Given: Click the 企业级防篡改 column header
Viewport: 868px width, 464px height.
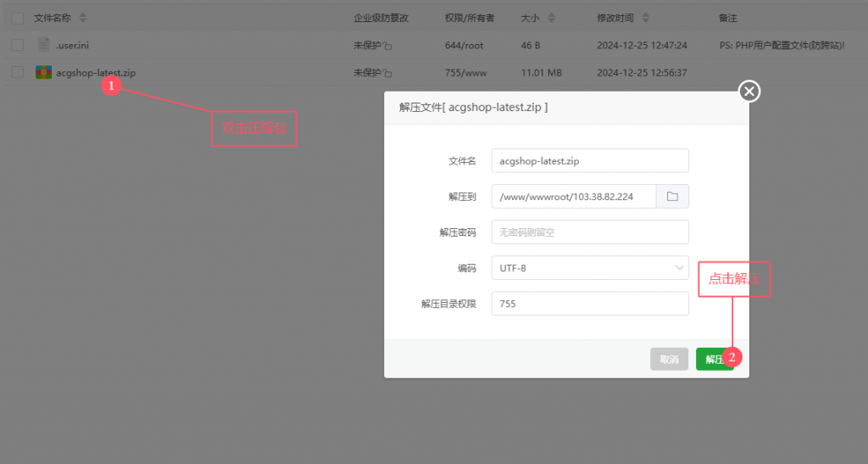Looking at the screenshot, I should tap(381, 18).
